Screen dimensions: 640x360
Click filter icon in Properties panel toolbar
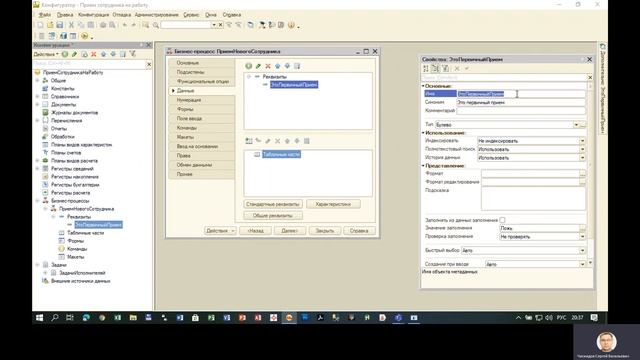tap(445, 69)
